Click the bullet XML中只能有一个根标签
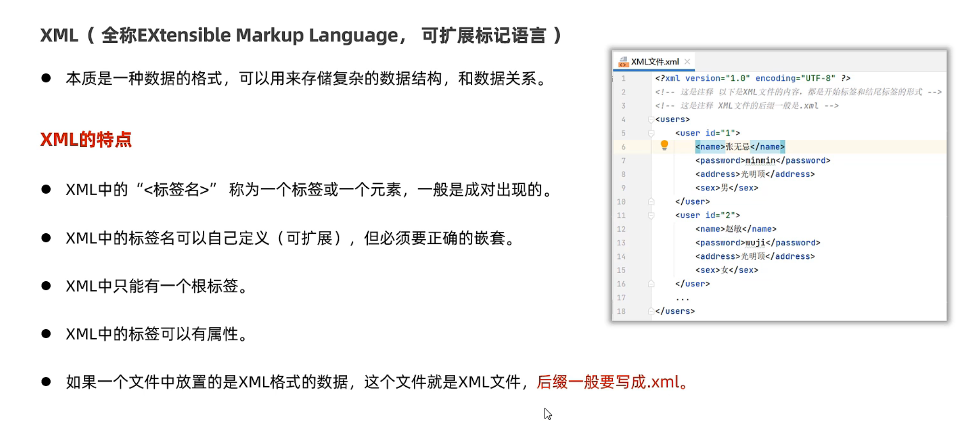This screenshot has height=436, width=980. coord(157,286)
